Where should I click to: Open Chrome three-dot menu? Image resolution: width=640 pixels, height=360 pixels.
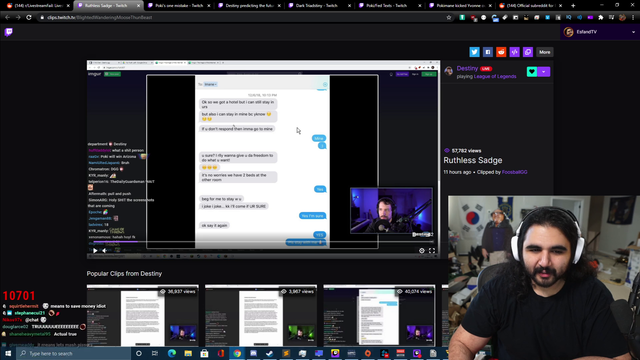633,18
